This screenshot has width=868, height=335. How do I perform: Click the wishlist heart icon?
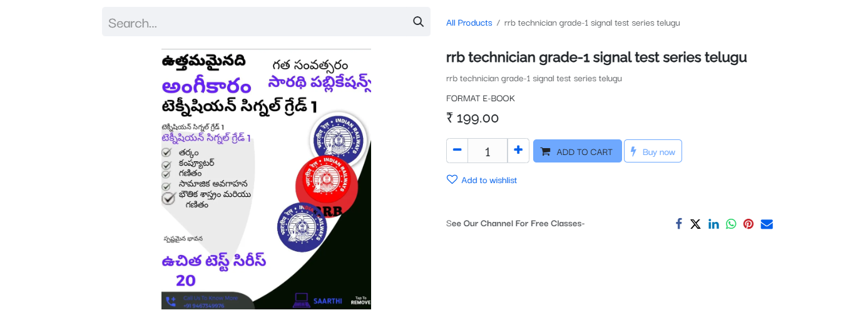452,179
